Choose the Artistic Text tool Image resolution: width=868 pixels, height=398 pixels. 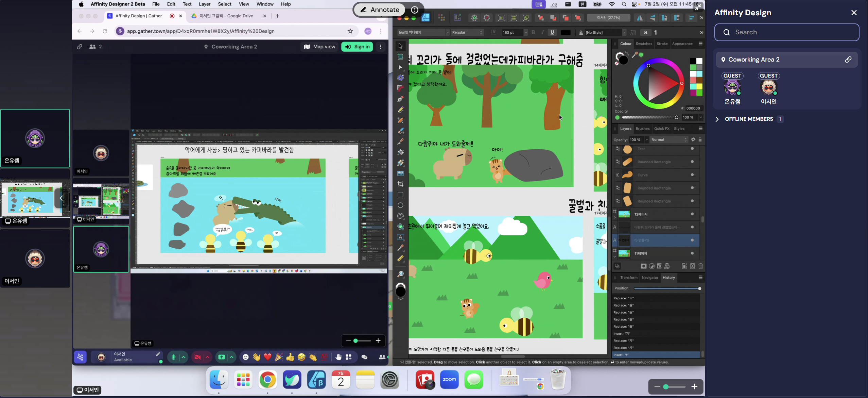[x=400, y=237]
